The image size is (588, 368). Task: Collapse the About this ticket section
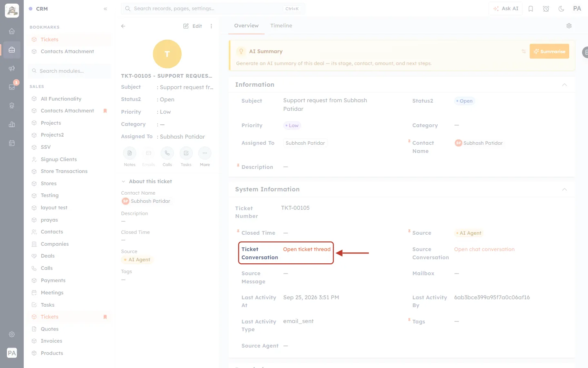123,182
